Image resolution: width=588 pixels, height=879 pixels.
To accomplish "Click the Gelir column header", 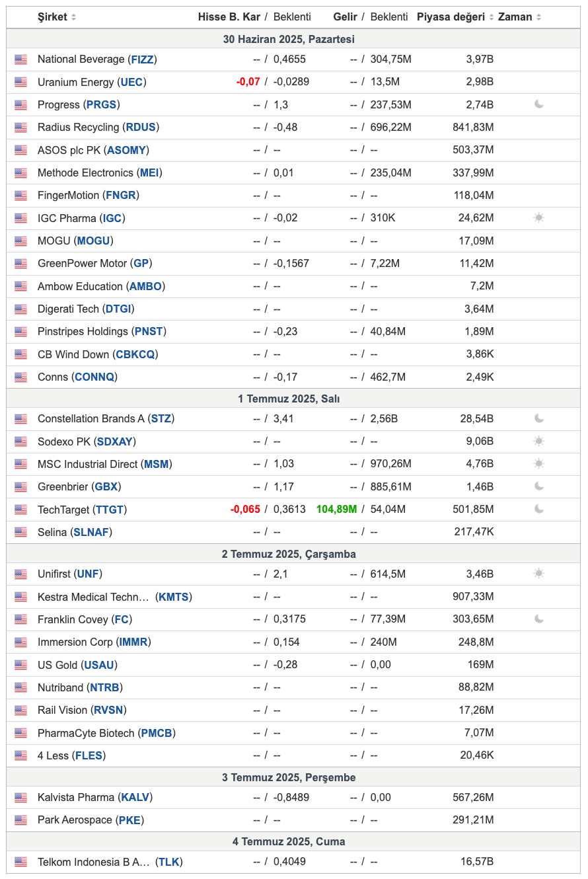I will click(x=346, y=17).
